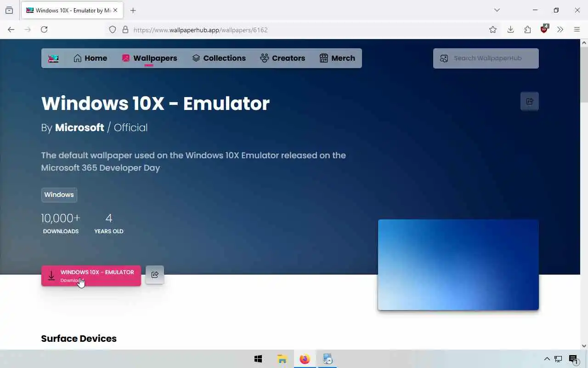
Task: Click the address bar URL
Action: point(200,30)
